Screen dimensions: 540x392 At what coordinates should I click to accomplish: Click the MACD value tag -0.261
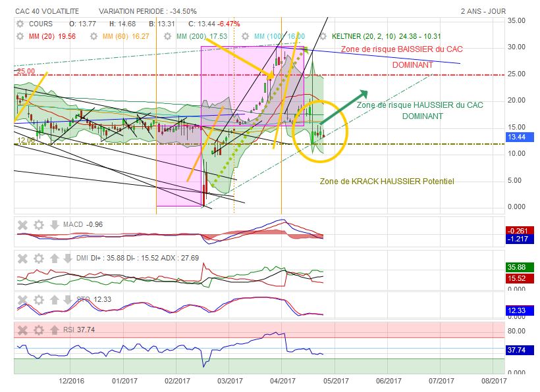520,231
